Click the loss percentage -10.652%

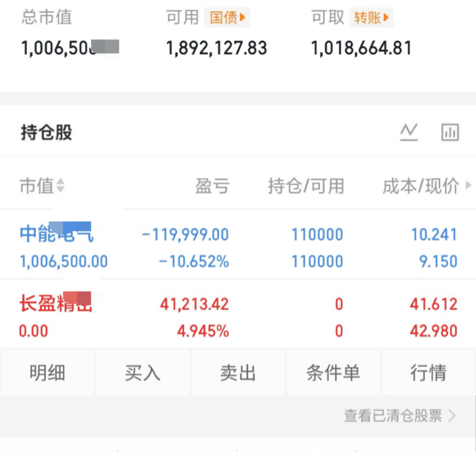tap(194, 261)
